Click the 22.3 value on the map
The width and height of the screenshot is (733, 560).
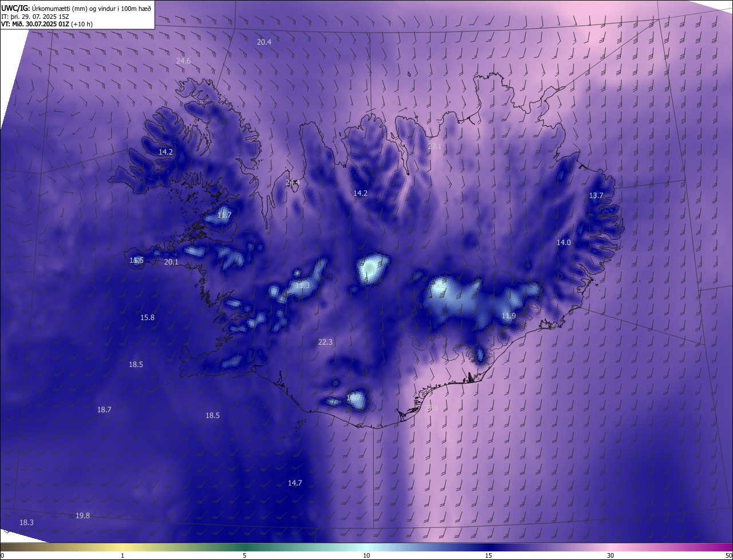325,342
